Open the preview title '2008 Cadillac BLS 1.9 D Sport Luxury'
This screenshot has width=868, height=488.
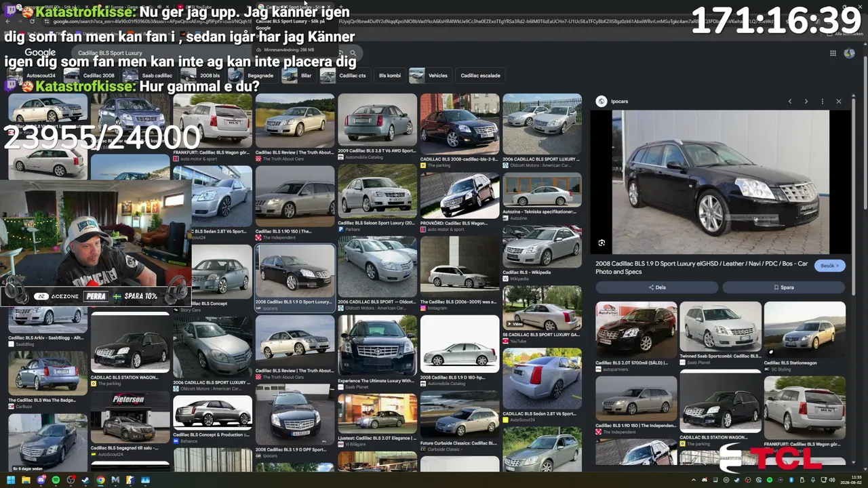click(702, 268)
